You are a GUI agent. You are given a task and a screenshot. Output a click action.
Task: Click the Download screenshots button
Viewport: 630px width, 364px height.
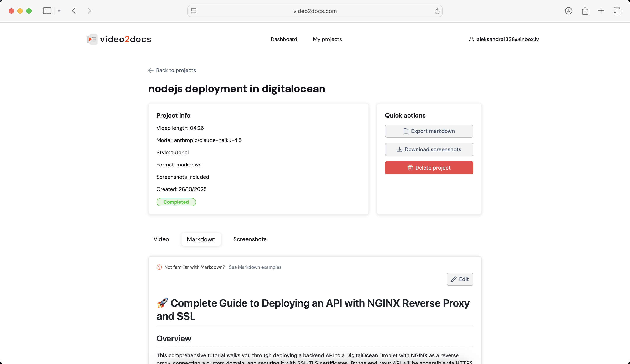pyautogui.click(x=429, y=149)
